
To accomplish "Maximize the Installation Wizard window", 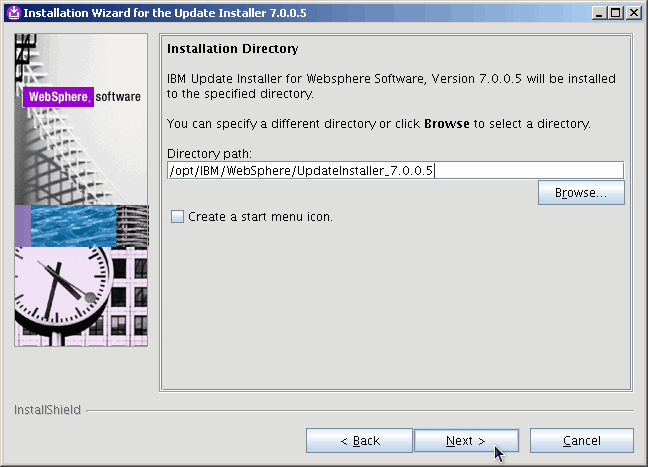I will (x=616, y=12).
